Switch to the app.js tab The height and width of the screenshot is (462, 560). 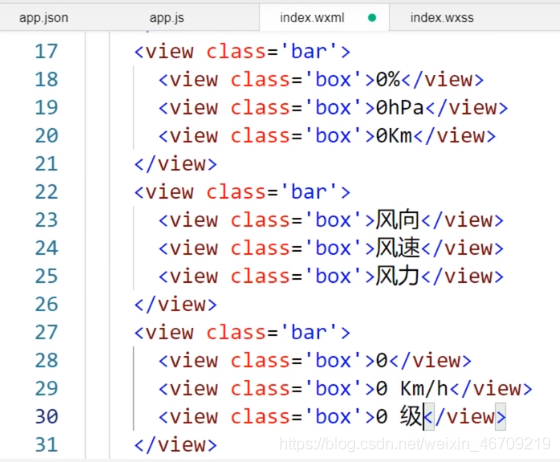pyautogui.click(x=167, y=17)
